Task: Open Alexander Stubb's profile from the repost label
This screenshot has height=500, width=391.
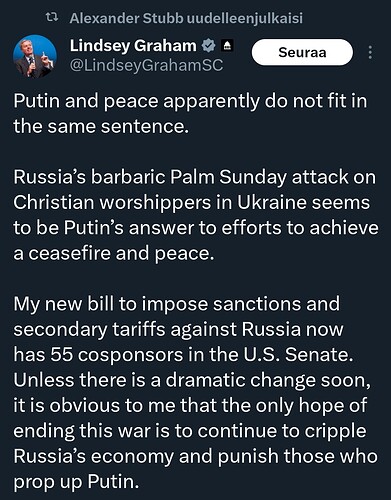Action: [x=126, y=19]
